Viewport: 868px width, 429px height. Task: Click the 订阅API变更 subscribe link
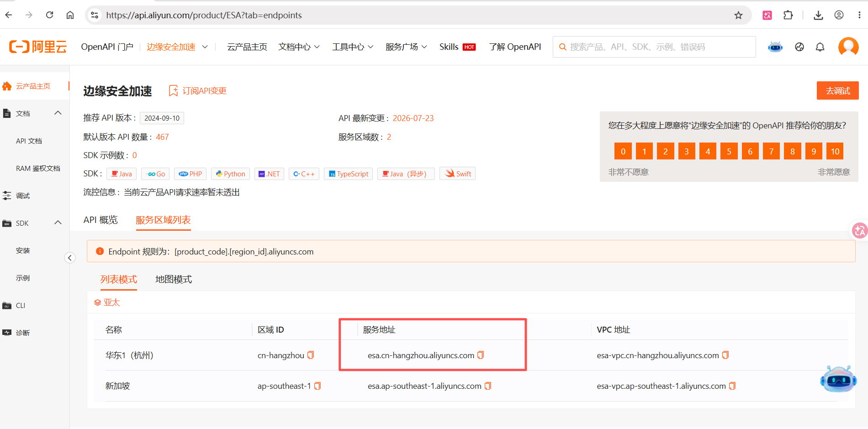198,91
